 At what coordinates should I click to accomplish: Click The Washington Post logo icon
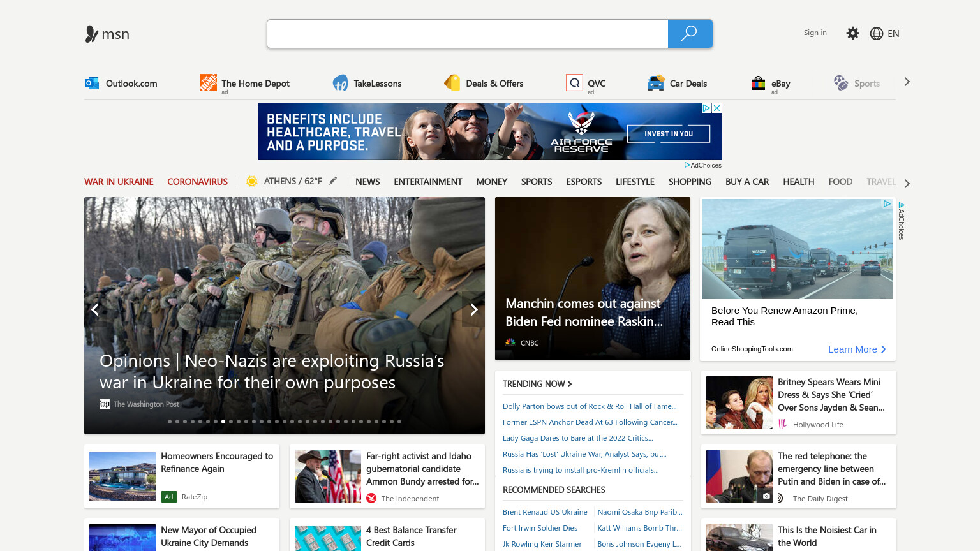pos(105,404)
